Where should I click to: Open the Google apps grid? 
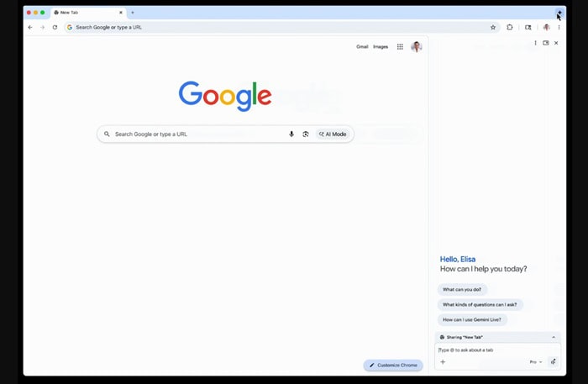tap(400, 47)
